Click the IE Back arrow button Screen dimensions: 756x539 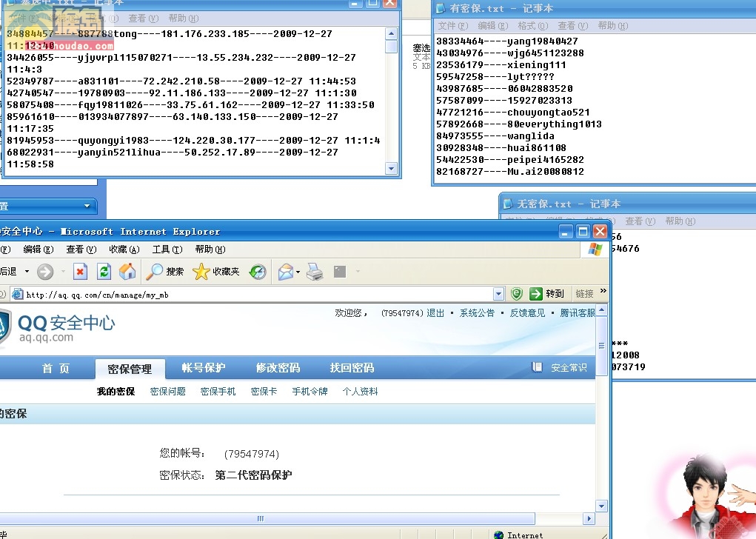(x=8, y=272)
